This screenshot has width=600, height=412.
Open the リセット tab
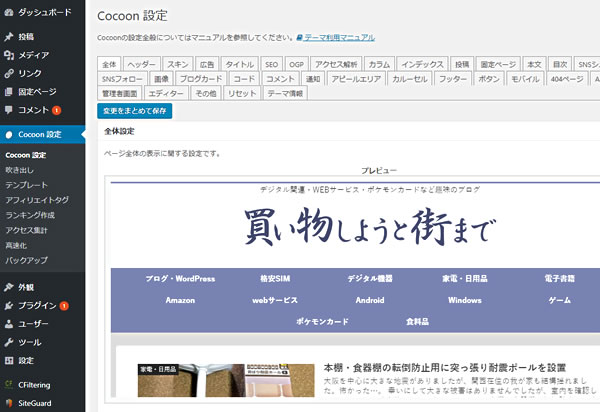(x=242, y=93)
